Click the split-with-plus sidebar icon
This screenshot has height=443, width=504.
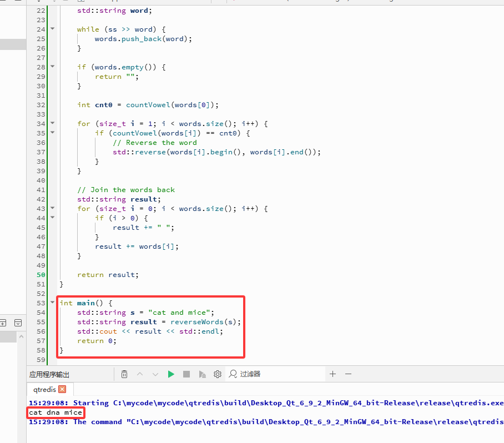[x=3, y=323]
